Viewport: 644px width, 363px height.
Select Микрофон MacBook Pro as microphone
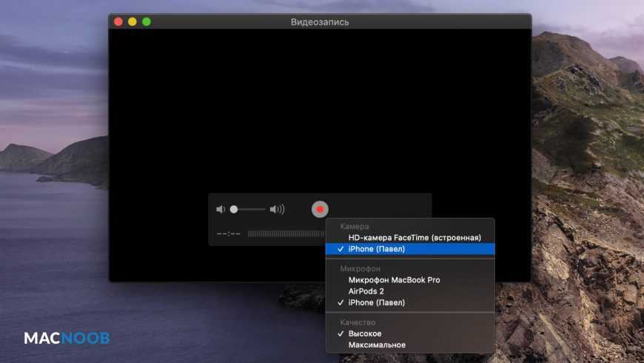(394, 280)
